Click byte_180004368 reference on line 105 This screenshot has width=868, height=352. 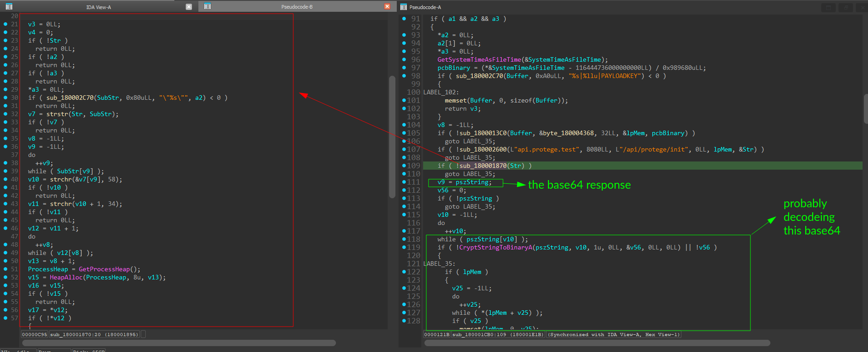(568, 133)
